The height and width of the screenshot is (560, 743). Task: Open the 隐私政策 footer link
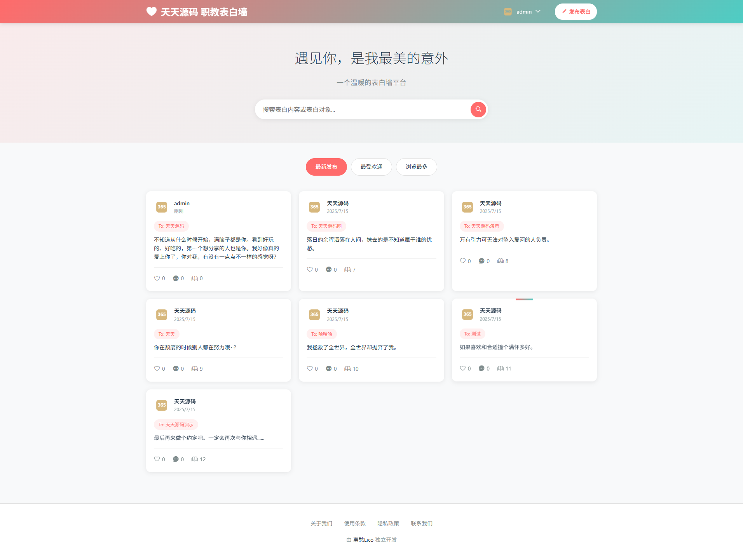point(387,523)
